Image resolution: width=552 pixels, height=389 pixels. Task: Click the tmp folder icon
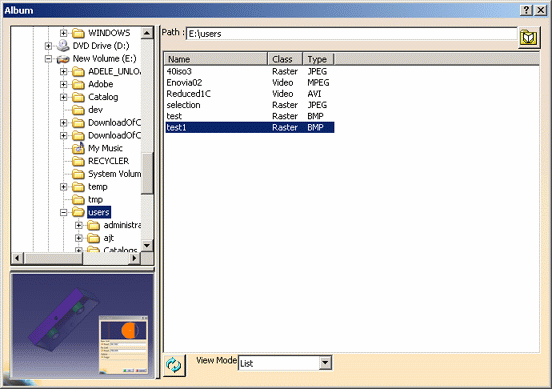pyautogui.click(x=78, y=200)
